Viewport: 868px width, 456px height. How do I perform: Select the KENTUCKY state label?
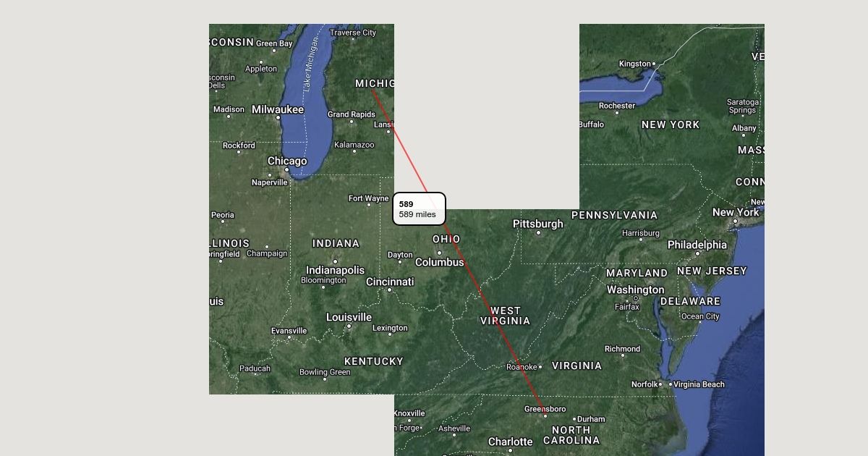tap(374, 361)
